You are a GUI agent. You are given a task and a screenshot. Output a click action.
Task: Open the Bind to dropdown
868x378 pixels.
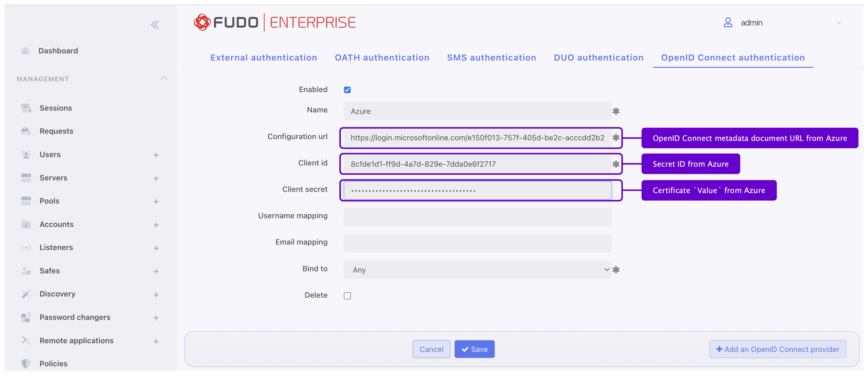(x=477, y=269)
